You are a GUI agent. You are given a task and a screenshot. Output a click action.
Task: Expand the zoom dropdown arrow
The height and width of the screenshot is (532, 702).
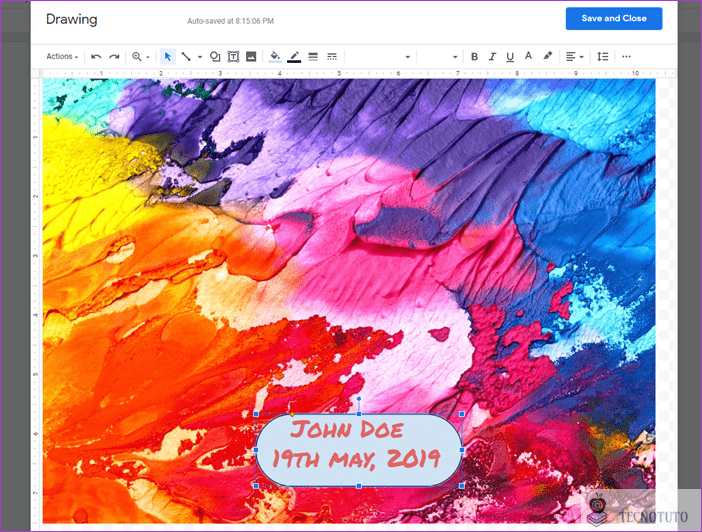[148, 57]
